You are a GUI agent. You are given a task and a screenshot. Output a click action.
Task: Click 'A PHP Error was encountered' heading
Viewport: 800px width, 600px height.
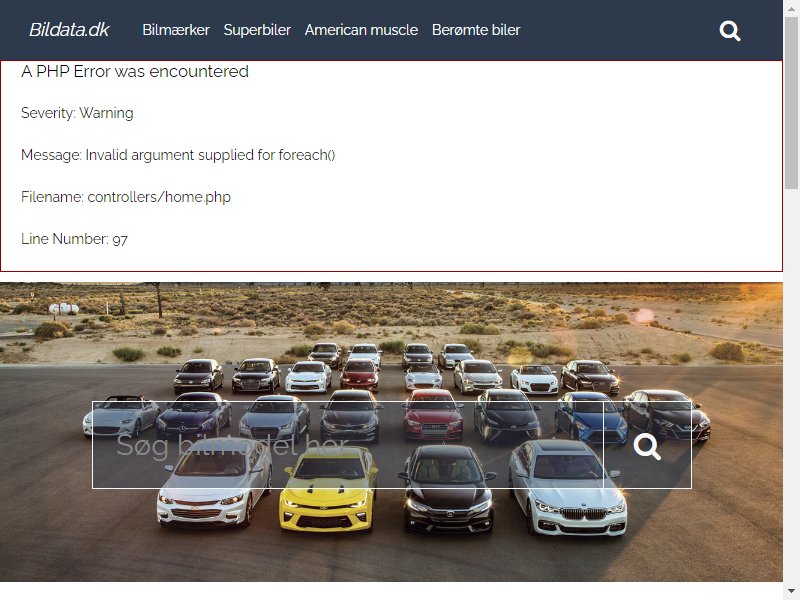(135, 71)
